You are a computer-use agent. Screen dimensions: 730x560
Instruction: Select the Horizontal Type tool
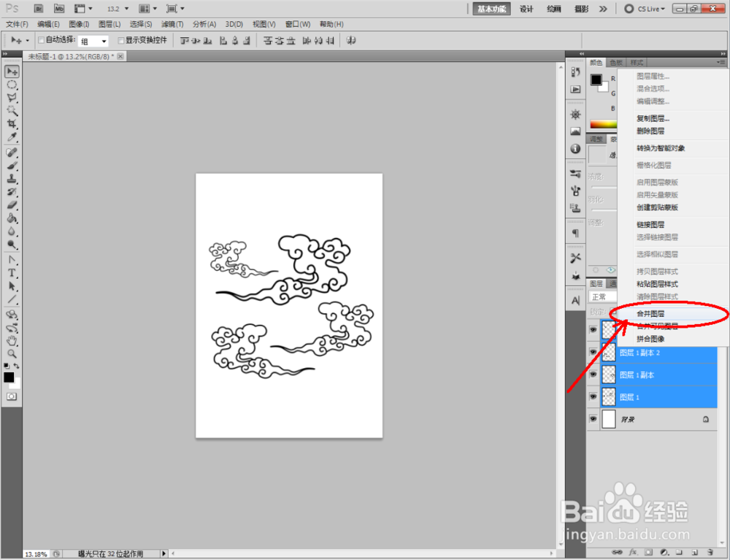pos(12,273)
